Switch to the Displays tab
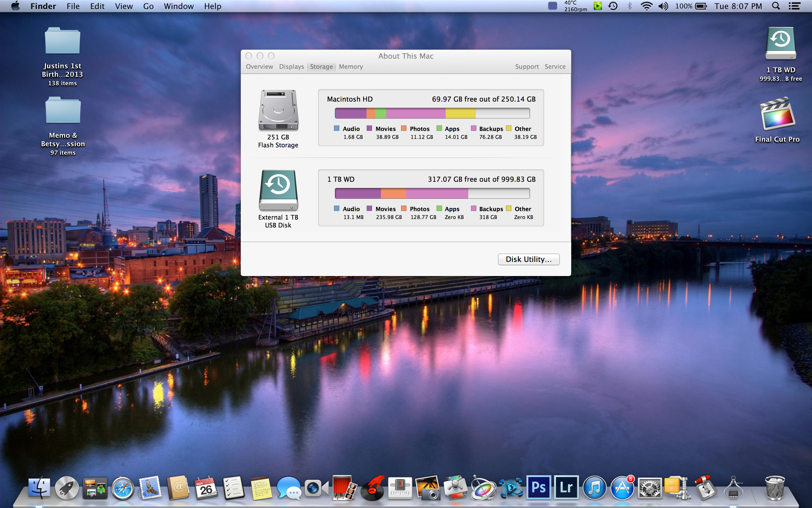The height and width of the screenshot is (508, 812). [x=291, y=67]
